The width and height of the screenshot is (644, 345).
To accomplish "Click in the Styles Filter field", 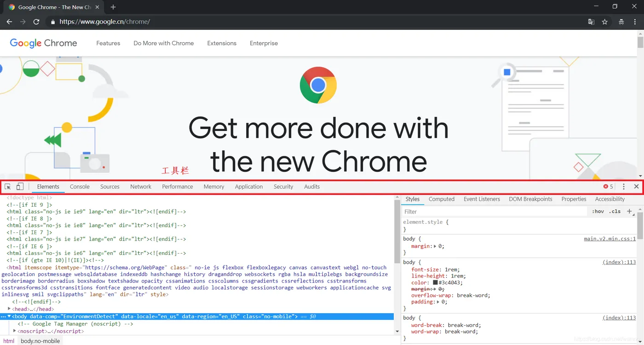I will coord(494,212).
